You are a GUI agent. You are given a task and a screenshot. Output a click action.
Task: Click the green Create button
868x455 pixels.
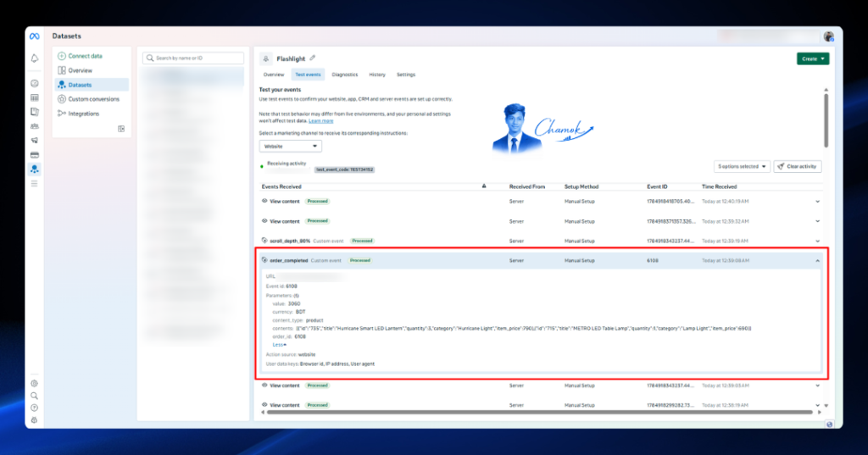(813, 58)
